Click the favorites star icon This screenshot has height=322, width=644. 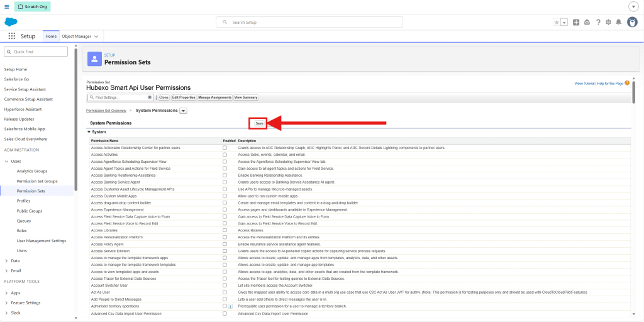pos(557,22)
